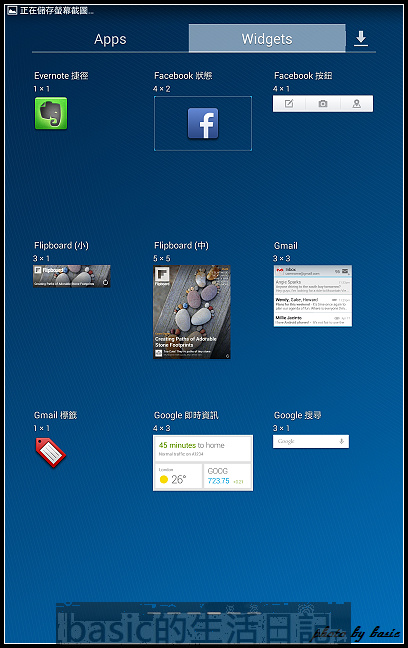The image size is (408, 648).
Task: Tap the screenshot saving notification icon
Action: pyautogui.click(x=12, y=10)
